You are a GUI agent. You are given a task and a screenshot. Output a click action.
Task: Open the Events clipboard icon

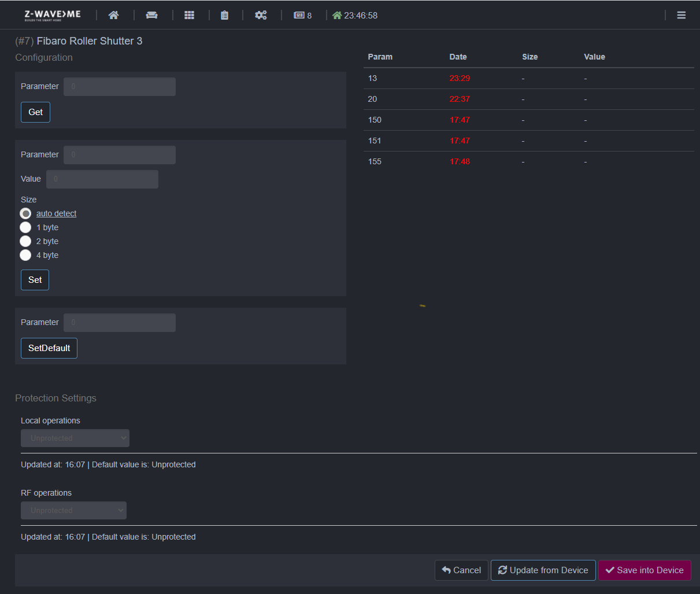225,14
